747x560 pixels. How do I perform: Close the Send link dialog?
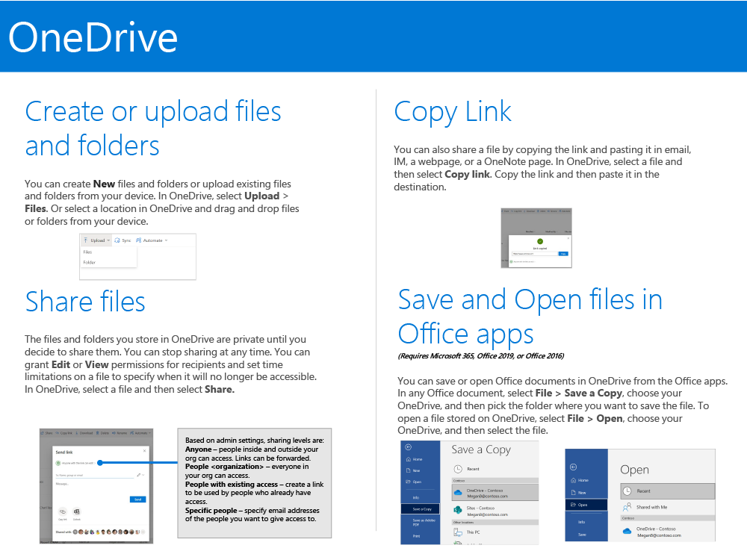coord(144,450)
